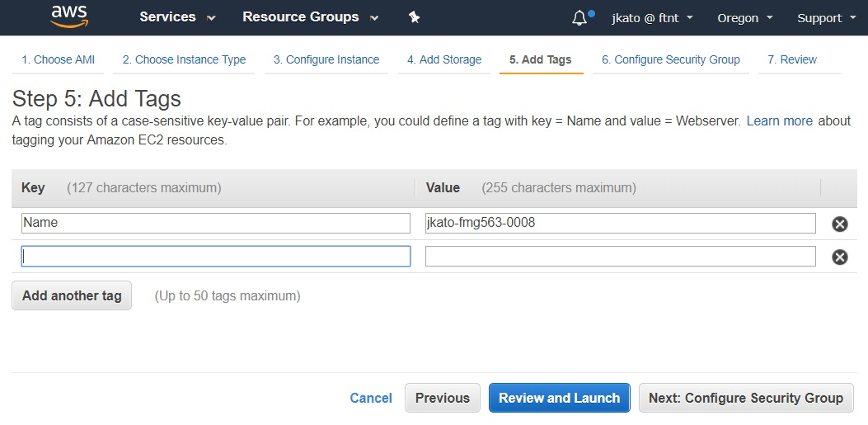Click the Add another tag button

[x=72, y=295]
